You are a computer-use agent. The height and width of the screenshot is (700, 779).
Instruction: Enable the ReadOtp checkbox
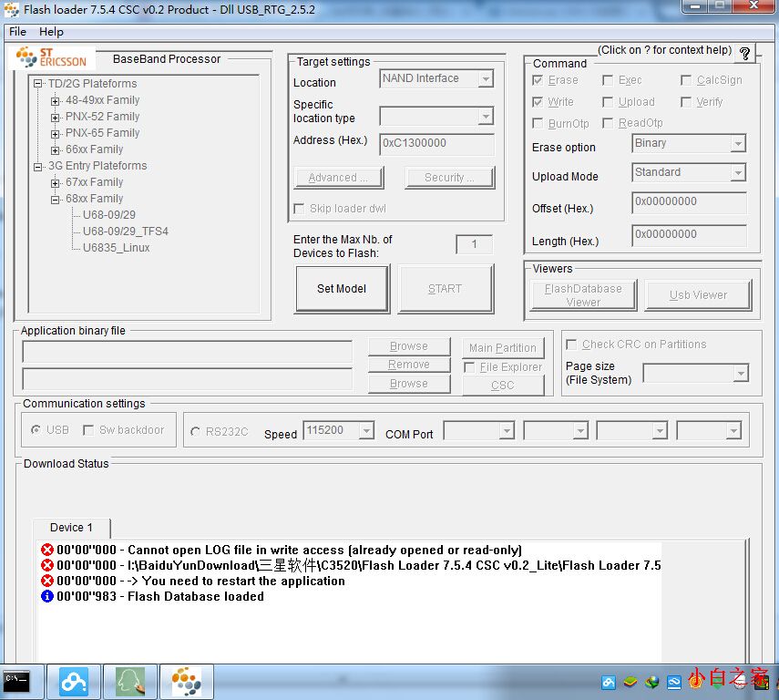coord(607,123)
